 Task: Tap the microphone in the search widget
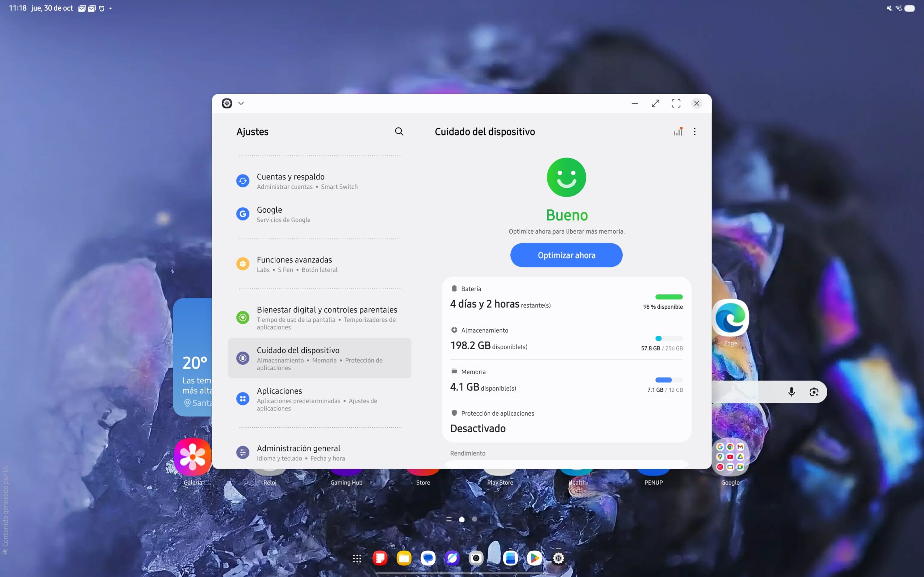click(x=791, y=391)
